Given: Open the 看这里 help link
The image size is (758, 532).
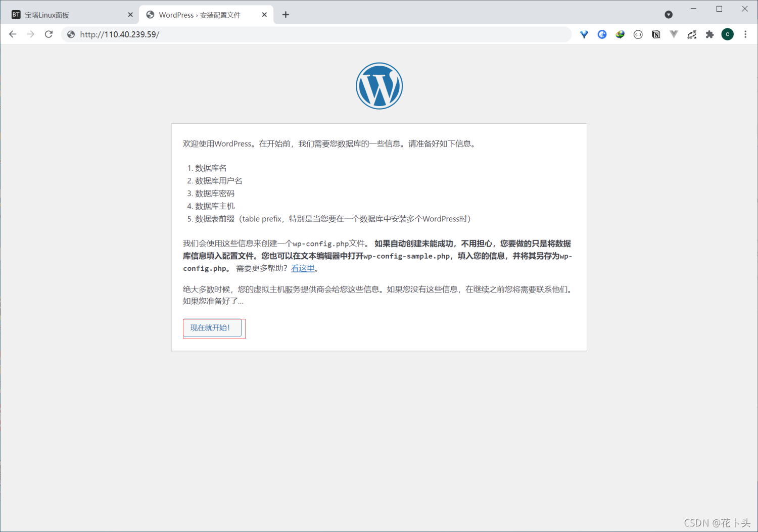Looking at the screenshot, I should pos(303,268).
